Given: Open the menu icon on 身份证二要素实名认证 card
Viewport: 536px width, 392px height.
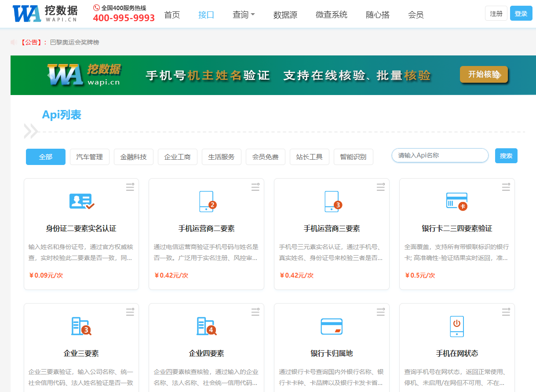Looking at the screenshot, I should 130,187.
